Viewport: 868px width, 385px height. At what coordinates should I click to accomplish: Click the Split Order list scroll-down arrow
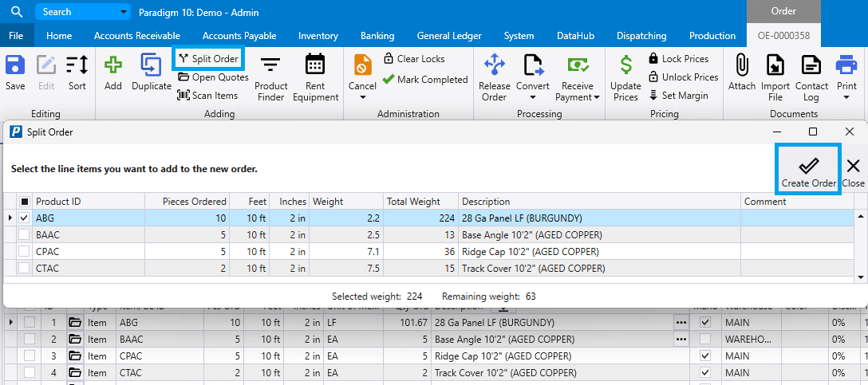pos(860,276)
